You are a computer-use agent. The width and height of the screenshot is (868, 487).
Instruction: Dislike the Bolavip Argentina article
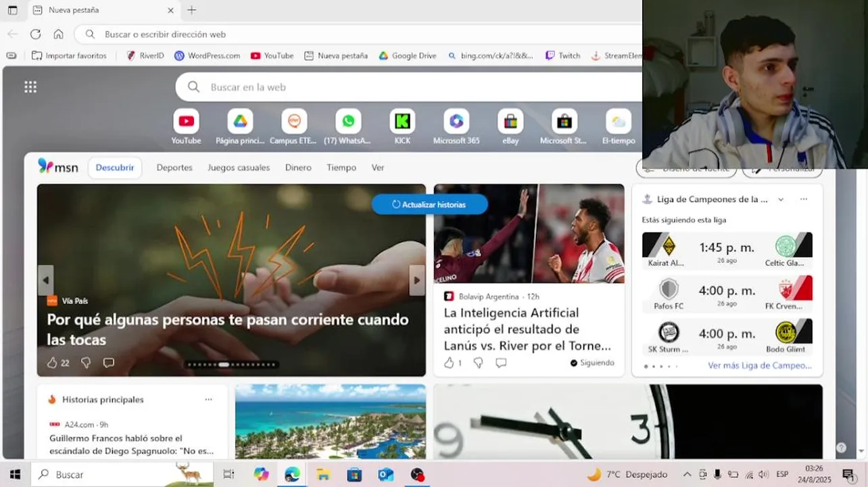coord(478,363)
